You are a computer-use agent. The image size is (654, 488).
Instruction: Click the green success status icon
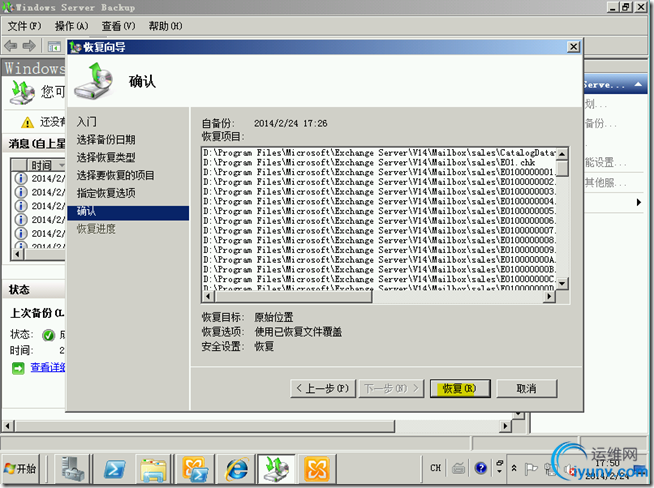coord(48,335)
